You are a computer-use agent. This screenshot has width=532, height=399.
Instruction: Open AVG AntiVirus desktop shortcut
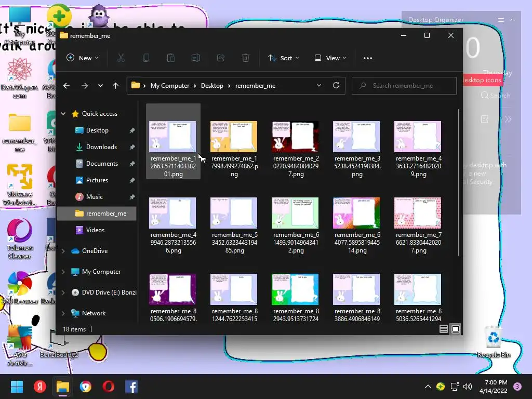pos(20,345)
